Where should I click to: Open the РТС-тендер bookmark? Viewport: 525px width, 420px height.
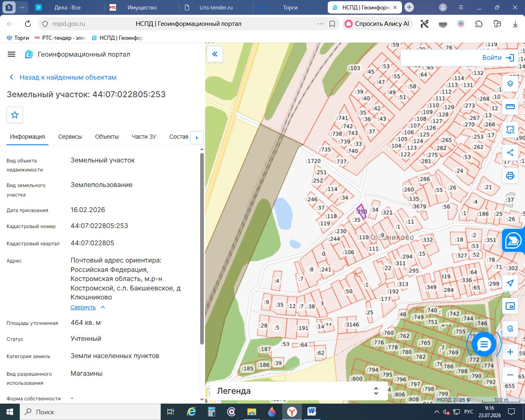(x=60, y=38)
